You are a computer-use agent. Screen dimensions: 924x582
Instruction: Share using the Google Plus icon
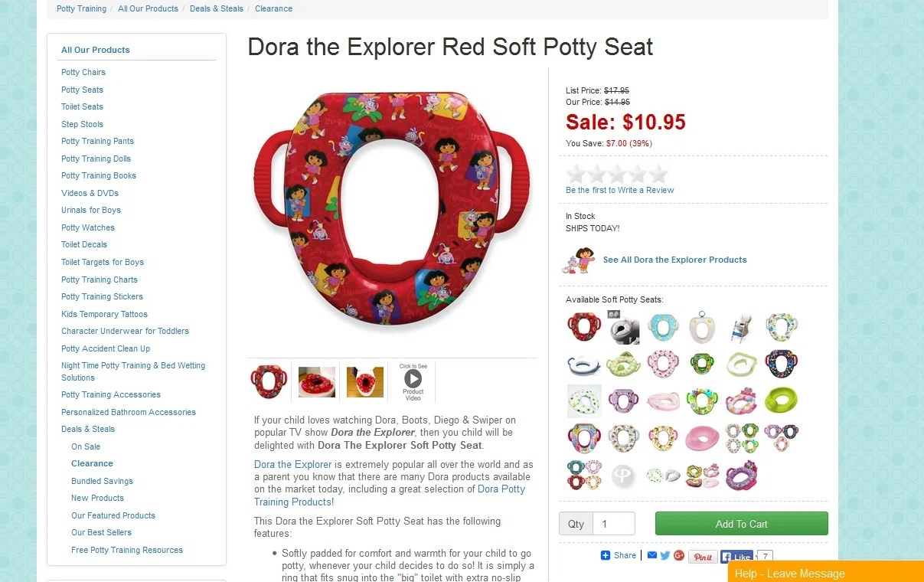point(678,555)
